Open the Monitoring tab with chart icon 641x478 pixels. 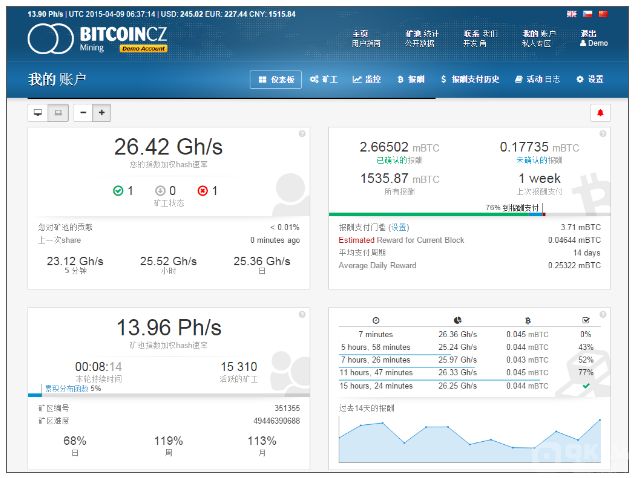coord(366,79)
